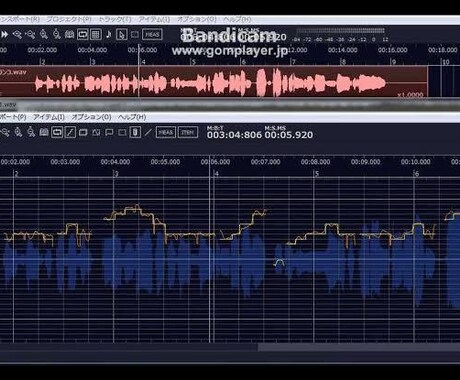Click 00:02.000 on the upper timeline ruler
The height and width of the screenshot is (380, 460).
[x=42, y=50]
